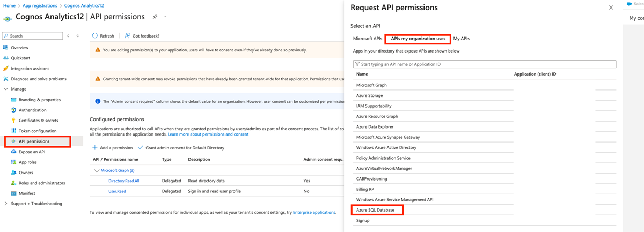Click Add a permission

point(113,148)
